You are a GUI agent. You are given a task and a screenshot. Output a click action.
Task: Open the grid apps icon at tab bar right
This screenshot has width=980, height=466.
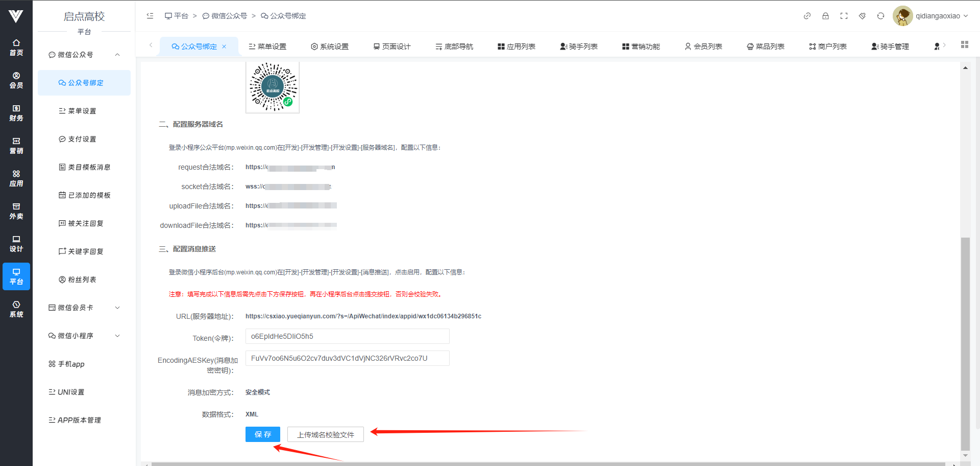(964, 45)
